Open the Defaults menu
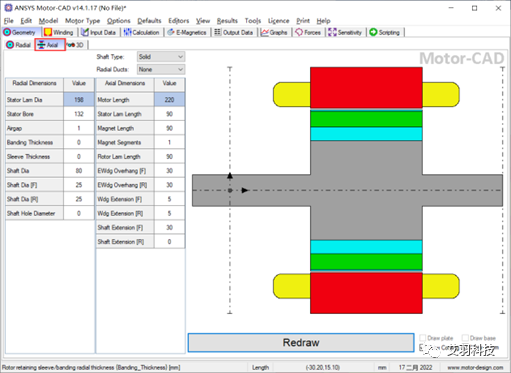The width and height of the screenshot is (511, 373). click(x=149, y=21)
